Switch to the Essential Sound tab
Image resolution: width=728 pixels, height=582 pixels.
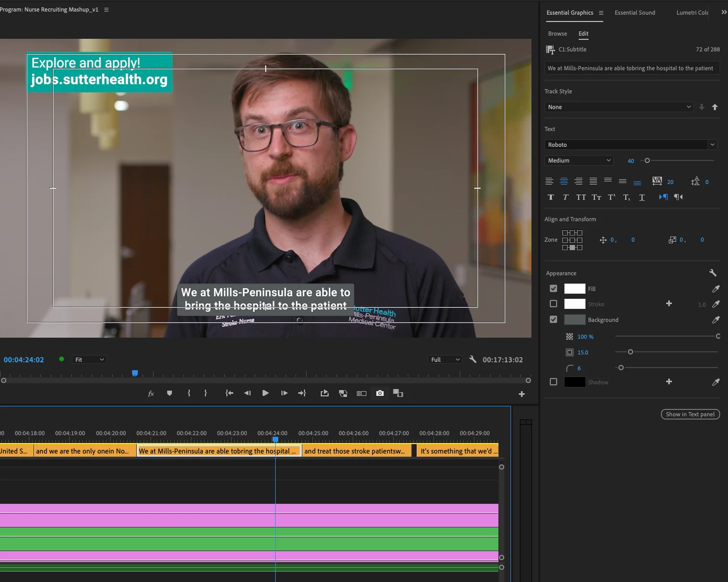tap(634, 13)
